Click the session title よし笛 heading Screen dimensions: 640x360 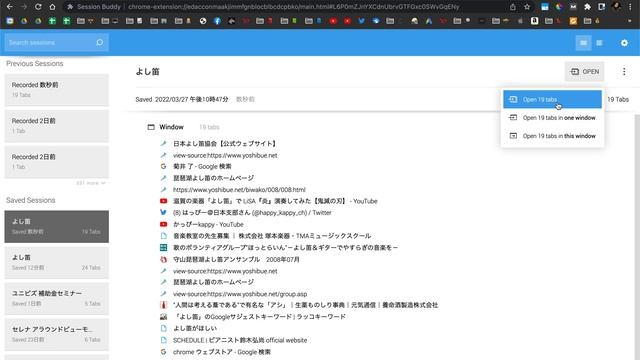click(147, 72)
